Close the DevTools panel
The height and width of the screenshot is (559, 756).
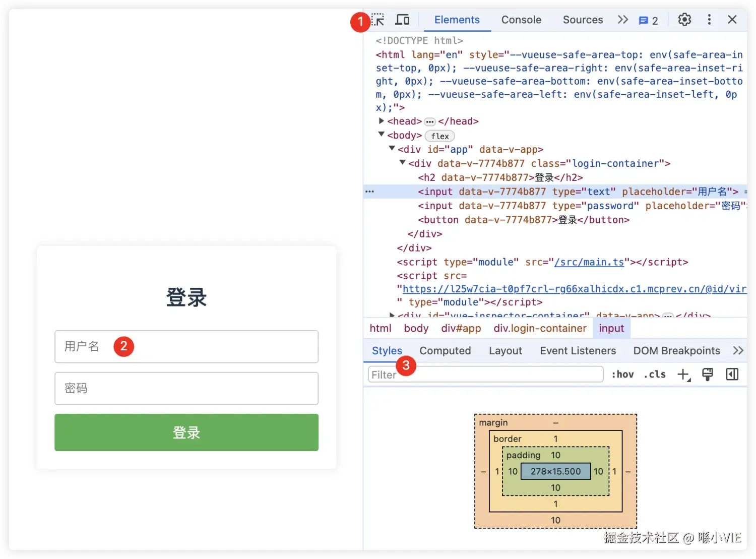[732, 20]
